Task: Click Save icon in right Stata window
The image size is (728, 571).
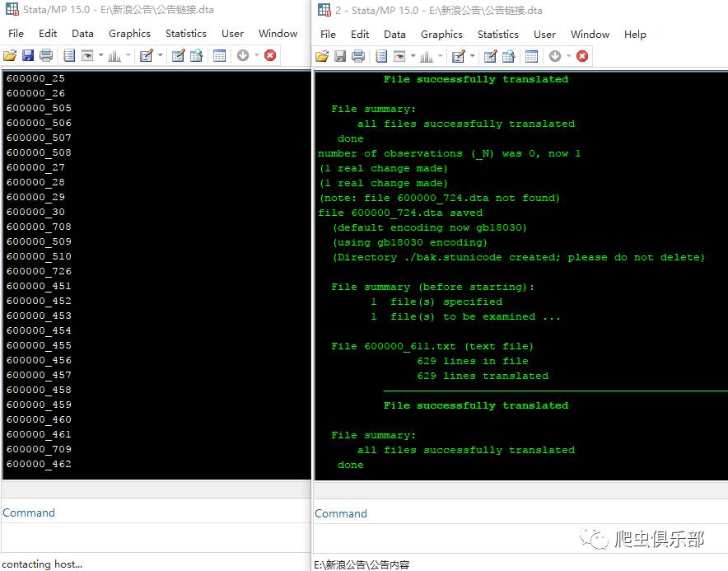Action: tap(340, 57)
